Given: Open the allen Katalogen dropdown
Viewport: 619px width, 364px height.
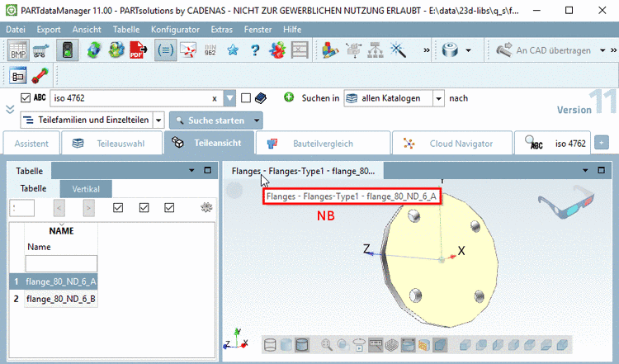Looking at the screenshot, I should [x=438, y=98].
